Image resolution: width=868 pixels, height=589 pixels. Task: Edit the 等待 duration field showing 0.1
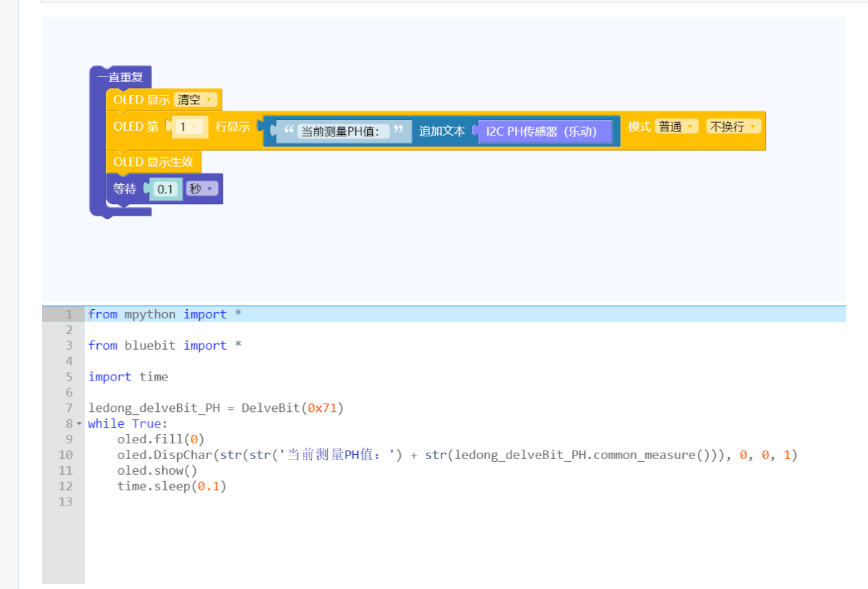[x=166, y=189]
